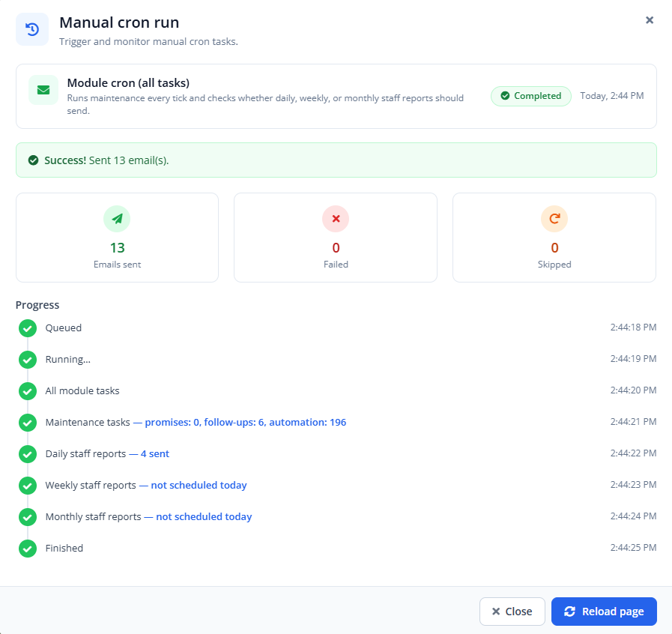Dismiss the dialog with the top-right X
This screenshot has width=672, height=634.
[650, 20]
